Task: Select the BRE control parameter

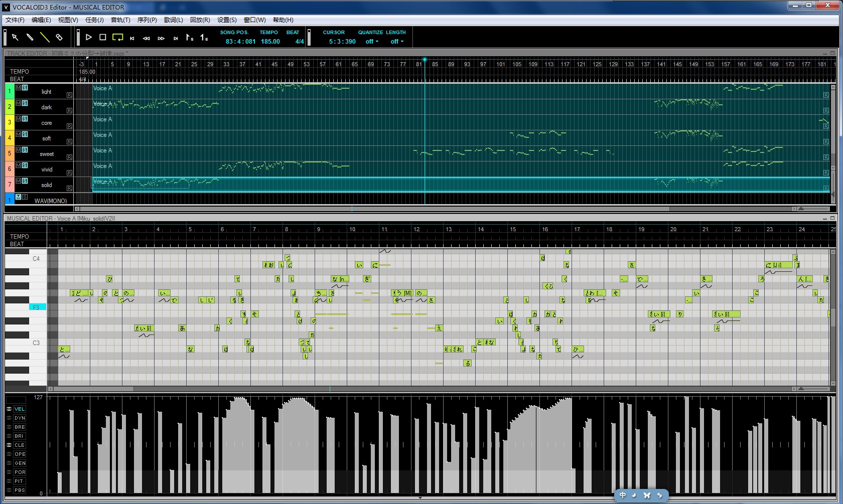Action: tap(20, 427)
